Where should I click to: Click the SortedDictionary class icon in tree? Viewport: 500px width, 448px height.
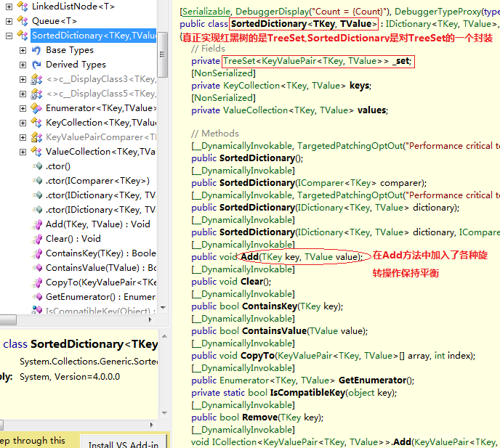[23, 36]
